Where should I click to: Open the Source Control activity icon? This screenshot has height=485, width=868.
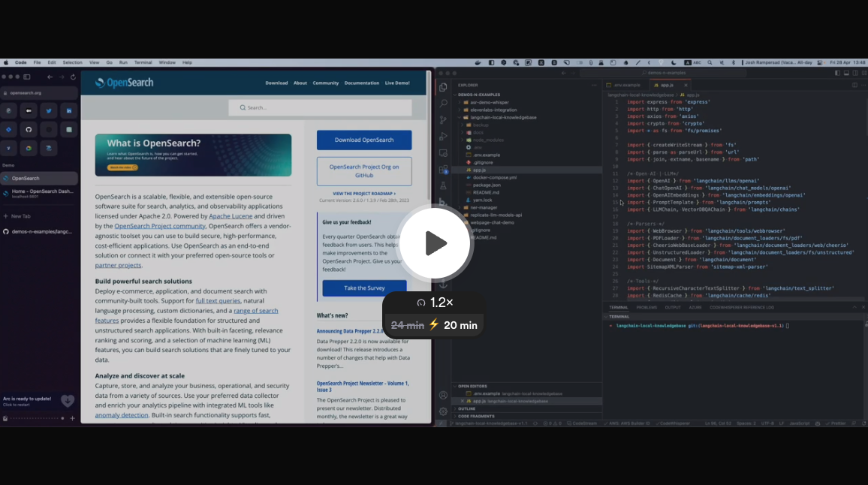444,119
